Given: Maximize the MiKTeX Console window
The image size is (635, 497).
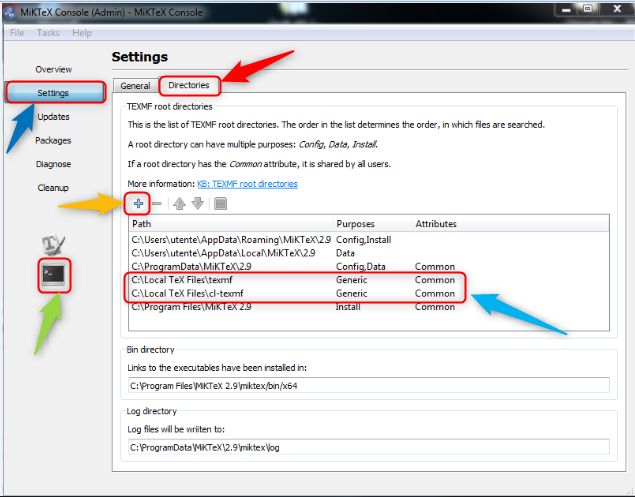Looking at the screenshot, I should pos(588,9).
